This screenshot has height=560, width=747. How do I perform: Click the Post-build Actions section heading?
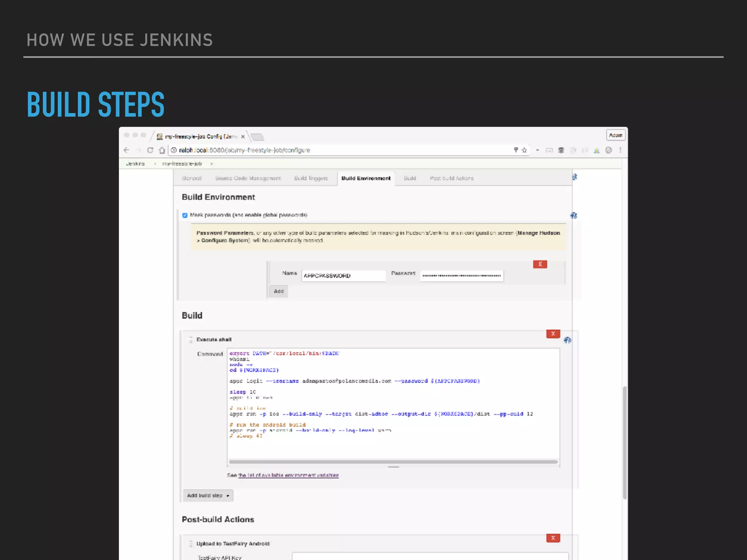pos(218,519)
